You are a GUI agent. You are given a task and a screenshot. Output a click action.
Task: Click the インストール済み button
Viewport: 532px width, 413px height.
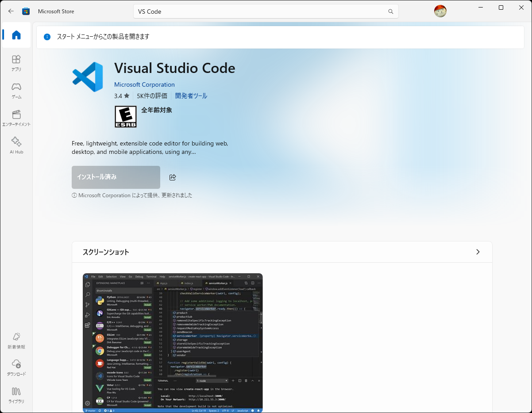point(116,177)
